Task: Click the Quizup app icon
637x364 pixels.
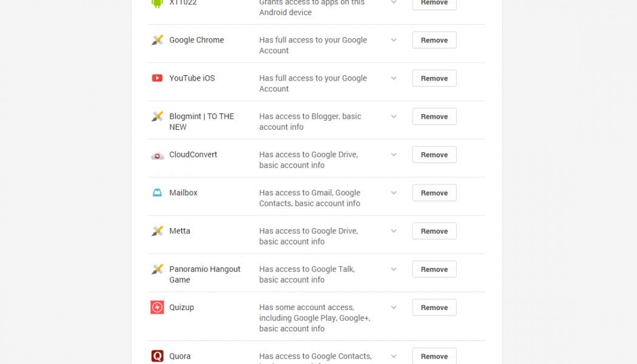Action: (x=157, y=308)
